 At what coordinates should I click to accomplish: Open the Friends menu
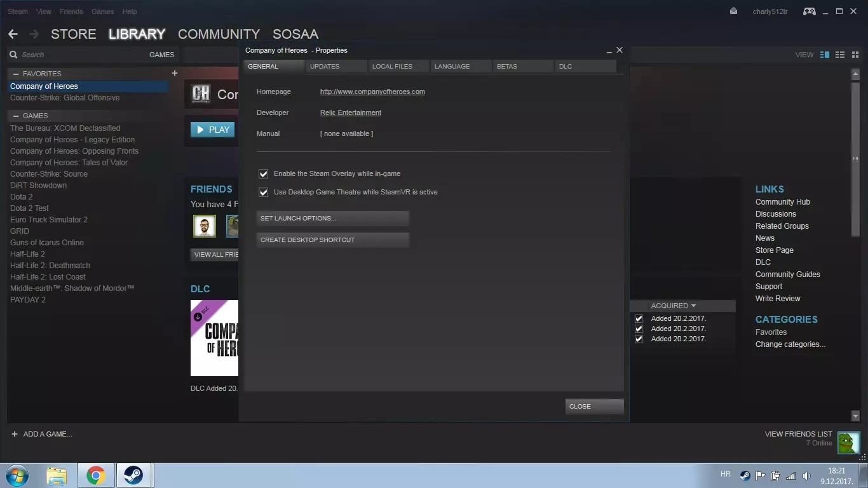71,11
